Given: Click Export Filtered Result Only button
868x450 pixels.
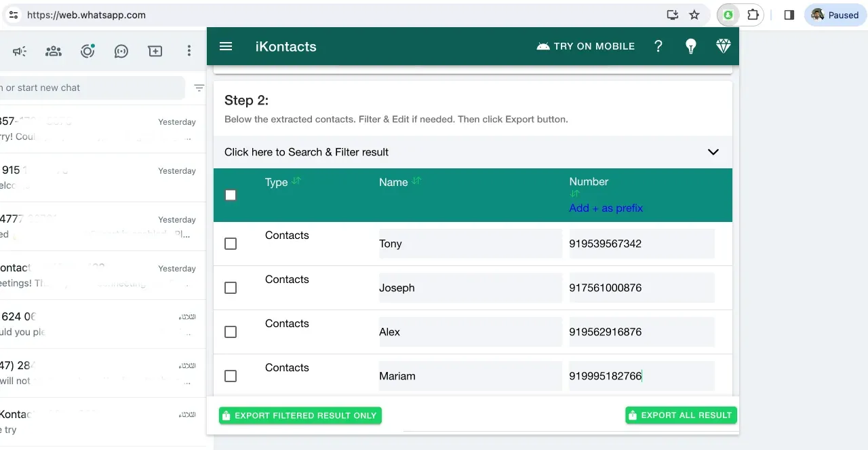Looking at the screenshot, I should click(x=300, y=415).
